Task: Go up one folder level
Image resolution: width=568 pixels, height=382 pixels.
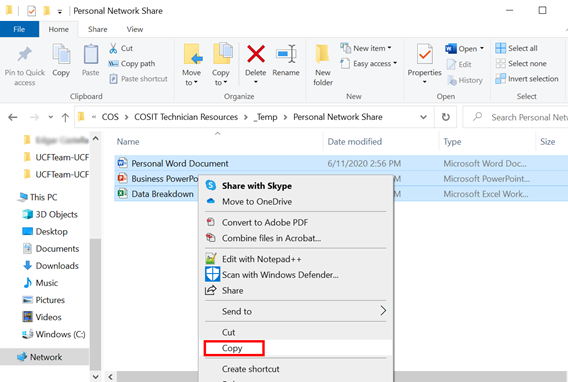Action: [65, 117]
